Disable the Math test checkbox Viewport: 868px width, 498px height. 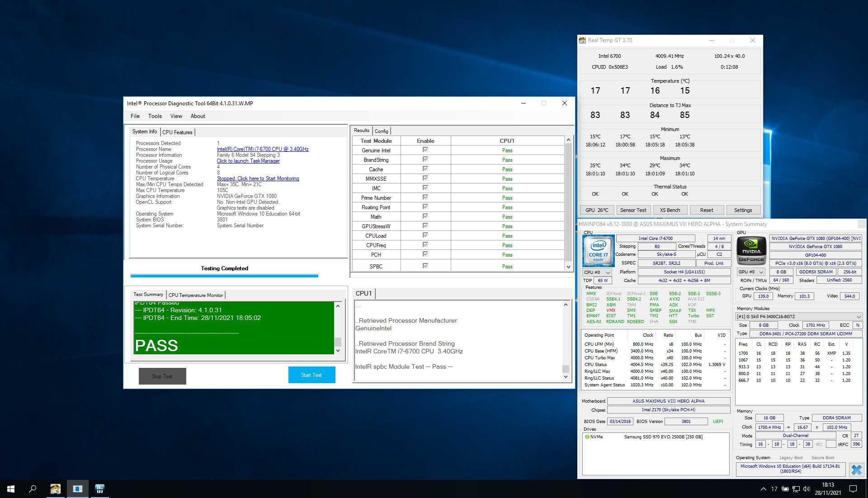(x=425, y=216)
